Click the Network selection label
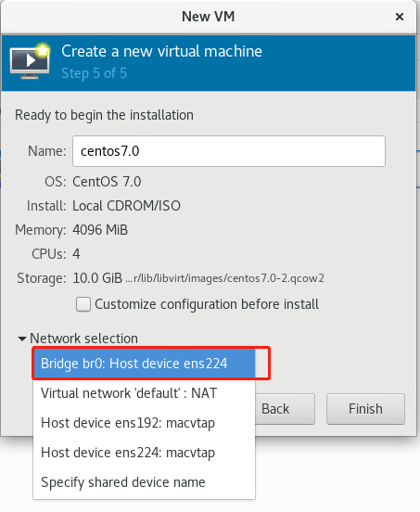This screenshot has height=512, width=420. tap(83, 339)
